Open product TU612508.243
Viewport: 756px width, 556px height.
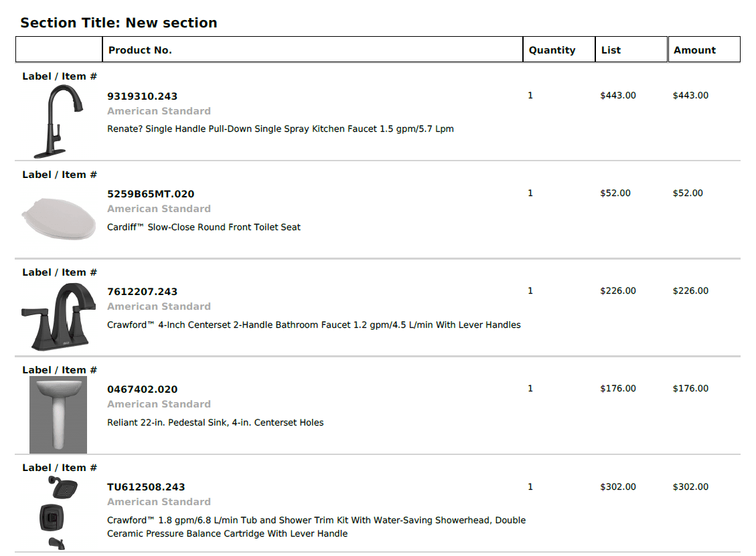click(x=146, y=487)
